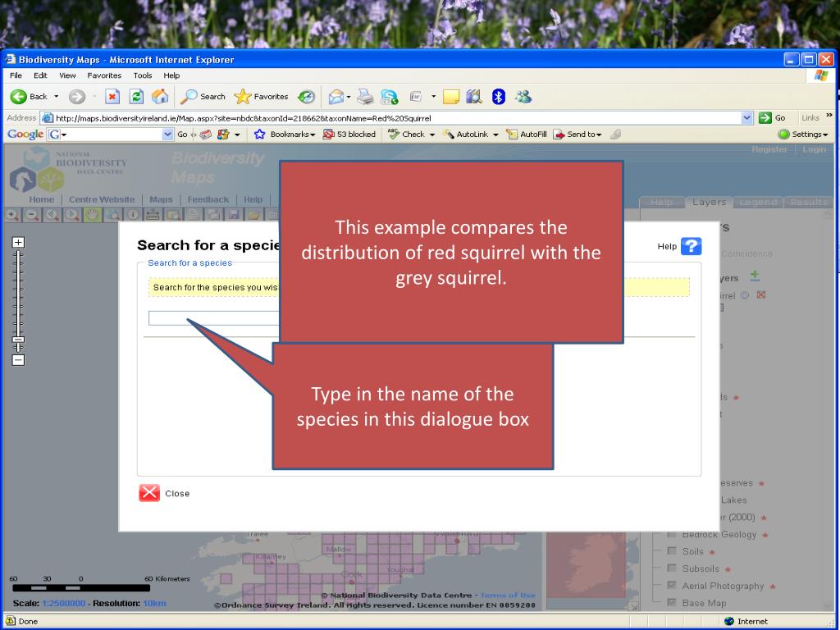Click the Bluetooth icon in the toolbar

pos(499,97)
